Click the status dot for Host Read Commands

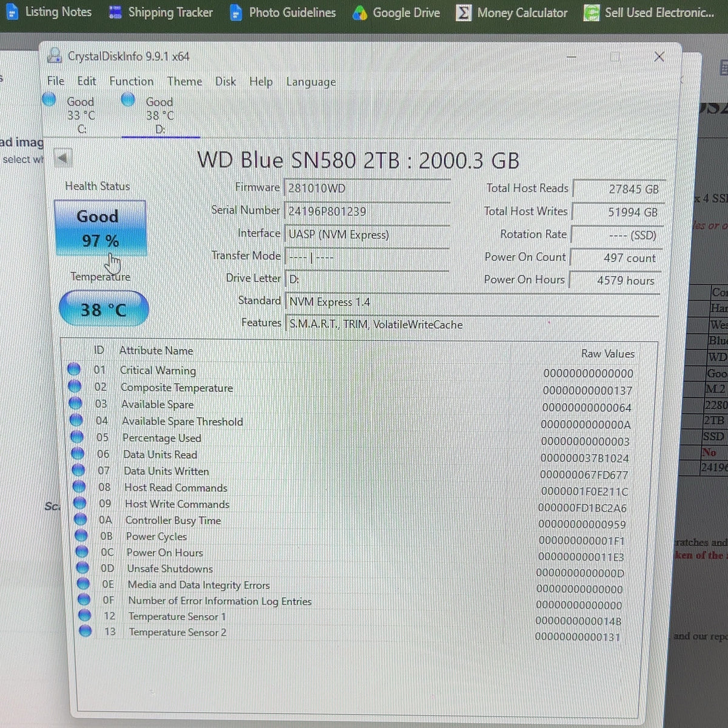pyautogui.click(x=79, y=486)
